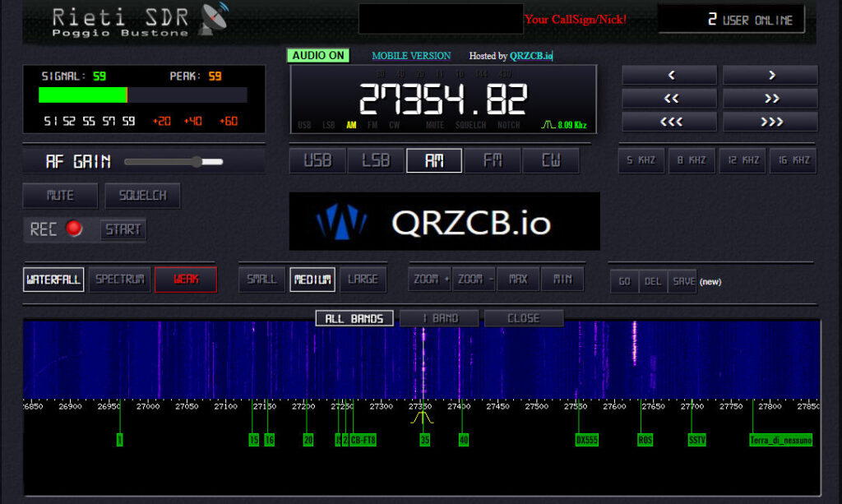The width and height of the screenshot is (842, 504).
Task: Toggle the MUTE button
Action: [60, 196]
